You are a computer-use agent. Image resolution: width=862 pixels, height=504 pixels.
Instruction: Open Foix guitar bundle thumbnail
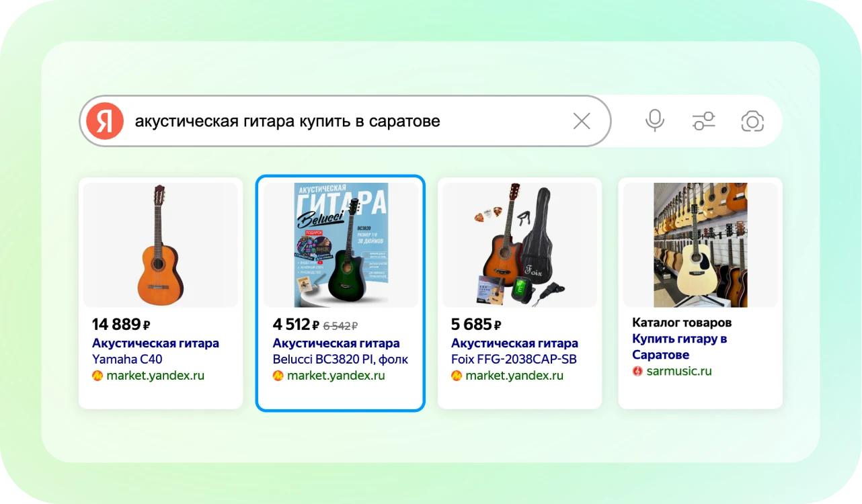pyautogui.click(x=519, y=245)
